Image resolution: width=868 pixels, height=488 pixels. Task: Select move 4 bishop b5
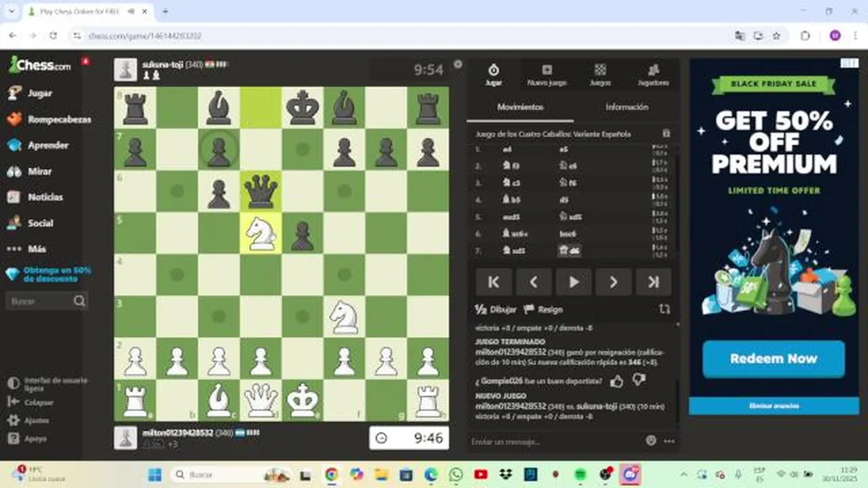click(511, 200)
